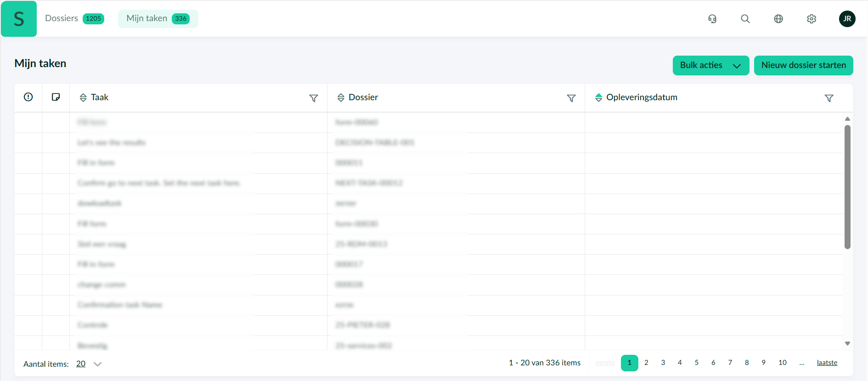Expand the Bulk acties dropdown
This screenshot has height=381, width=868.
tap(710, 65)
